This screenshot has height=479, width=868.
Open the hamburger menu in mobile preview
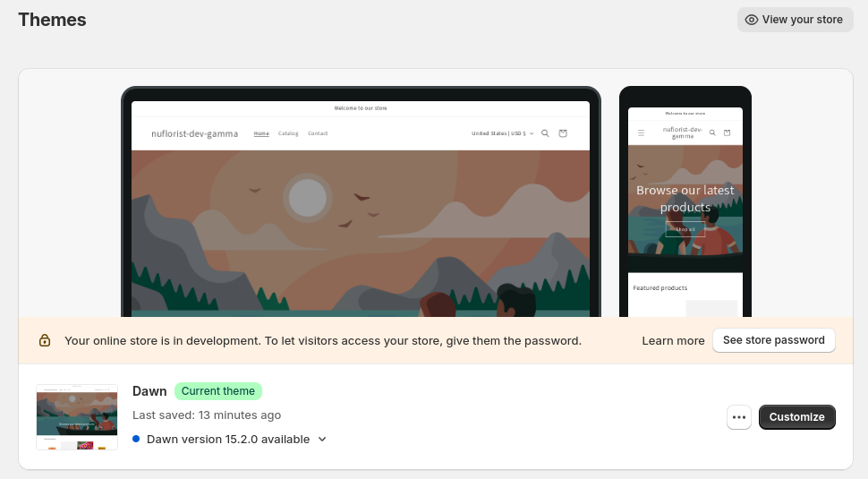641,133
